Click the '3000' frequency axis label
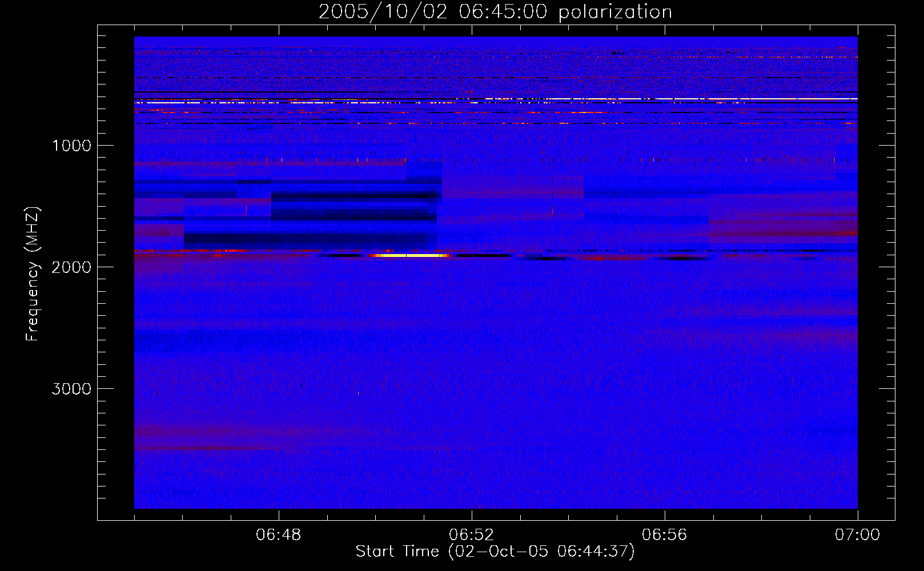 pos(71,389)
